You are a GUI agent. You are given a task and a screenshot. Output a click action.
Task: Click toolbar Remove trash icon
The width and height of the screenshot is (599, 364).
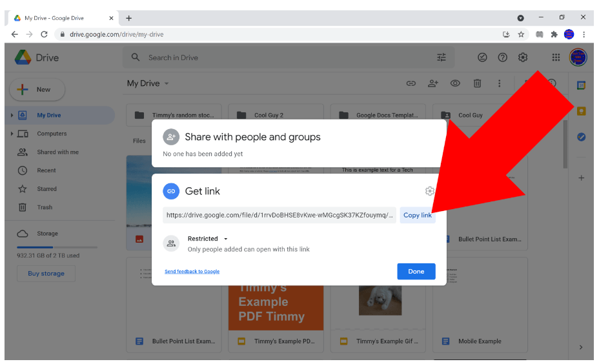coord(477,83)
